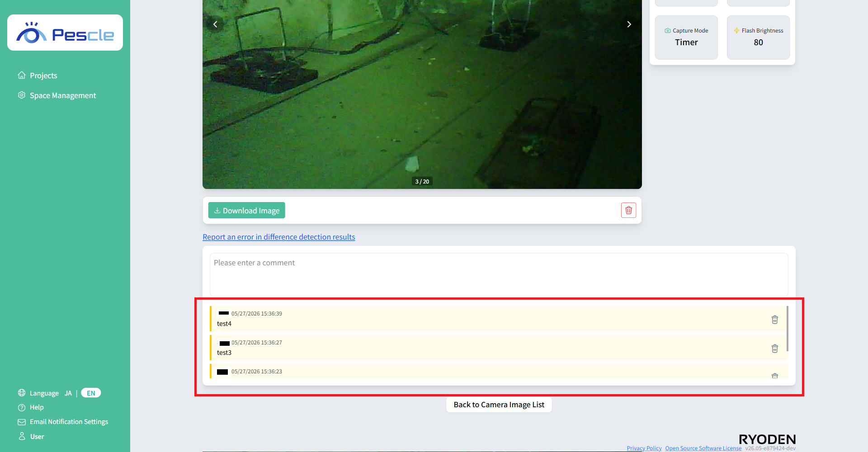Click the Flash Brightness lightning icon

click(x=736, y=31)
